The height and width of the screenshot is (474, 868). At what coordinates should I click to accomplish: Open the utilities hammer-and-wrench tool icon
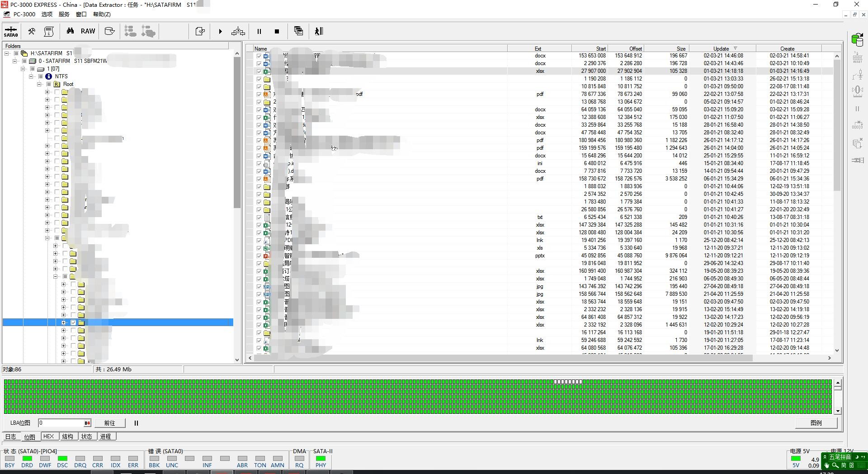pyautogui.click(x=32, y=31)
